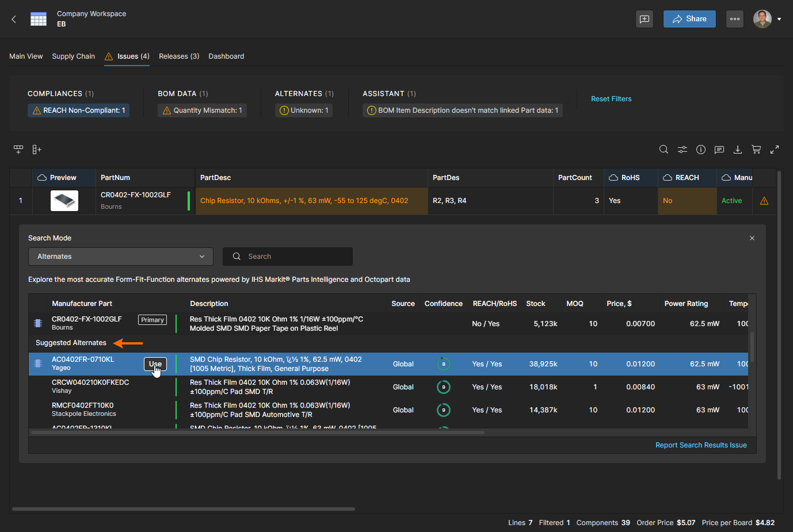Click the info circle icon
The height and width of the screenshot is (532, 793).
click(x=700, y=150)
